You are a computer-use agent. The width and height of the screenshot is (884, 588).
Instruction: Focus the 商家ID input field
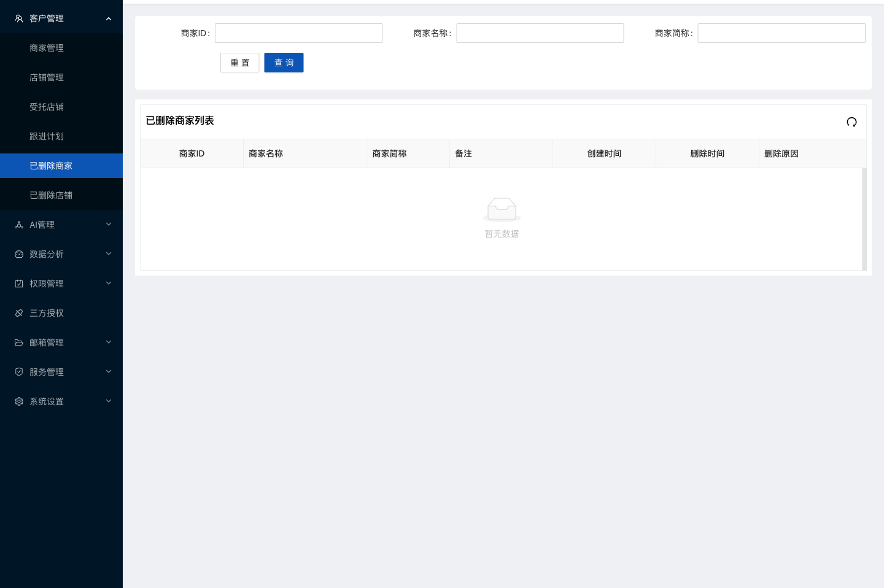pyautogui.click(x=298, y=33)
